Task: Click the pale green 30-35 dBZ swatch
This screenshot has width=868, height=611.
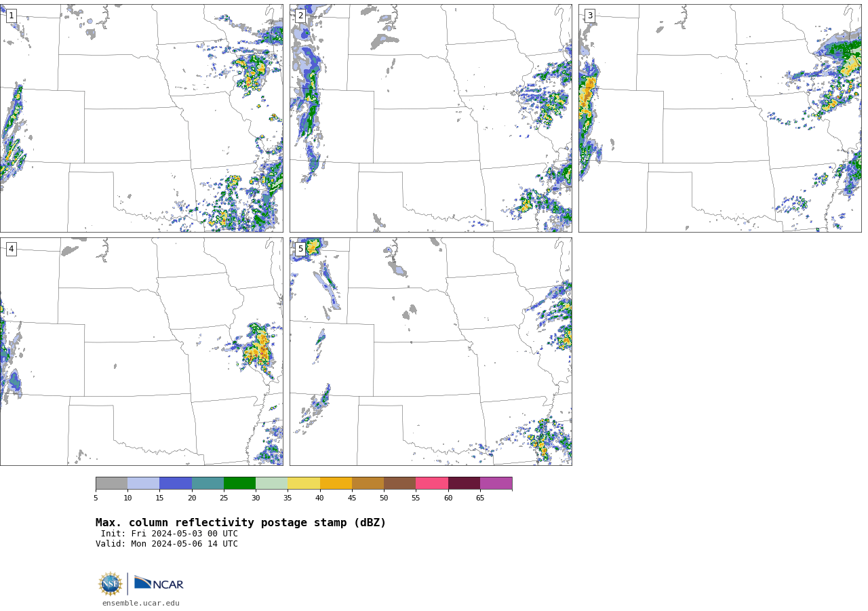Action: point(272,484)
